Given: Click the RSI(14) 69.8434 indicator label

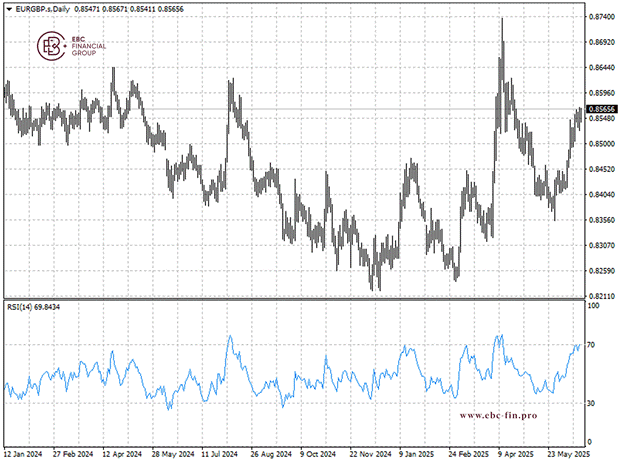Looking at the screenshot, I should pos(35,306).
